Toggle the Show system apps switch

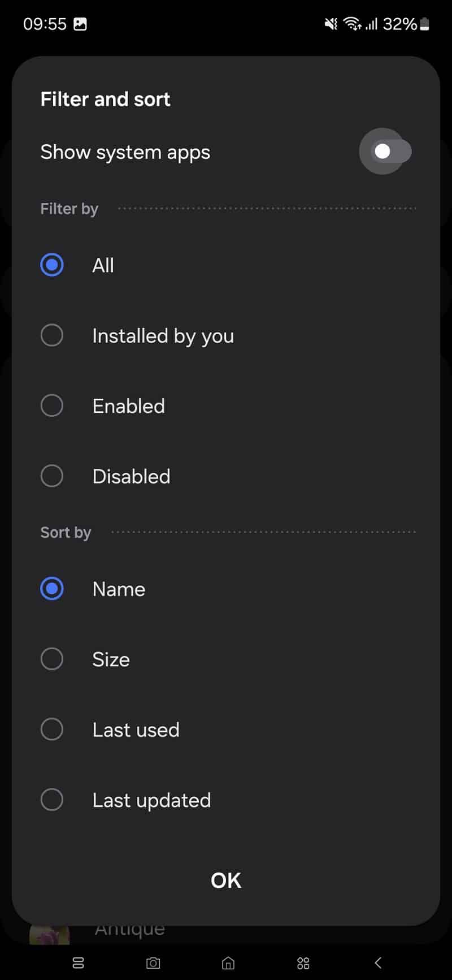click(x=391, y=152)
